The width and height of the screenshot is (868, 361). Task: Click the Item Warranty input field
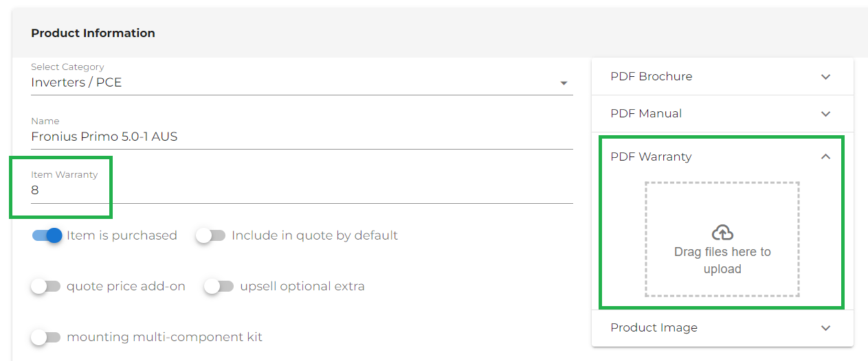coord(302,191)
